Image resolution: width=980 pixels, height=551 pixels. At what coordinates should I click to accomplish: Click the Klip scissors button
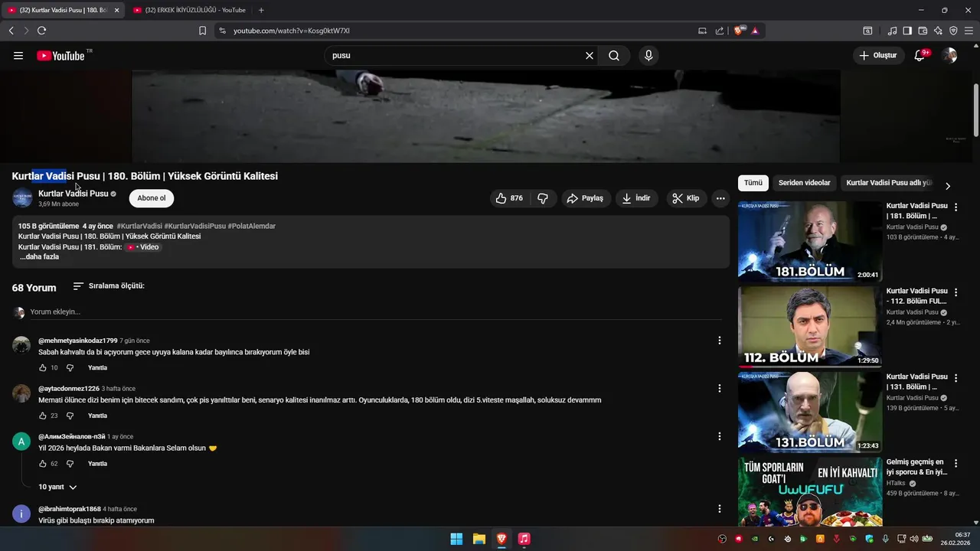point(686,198)
